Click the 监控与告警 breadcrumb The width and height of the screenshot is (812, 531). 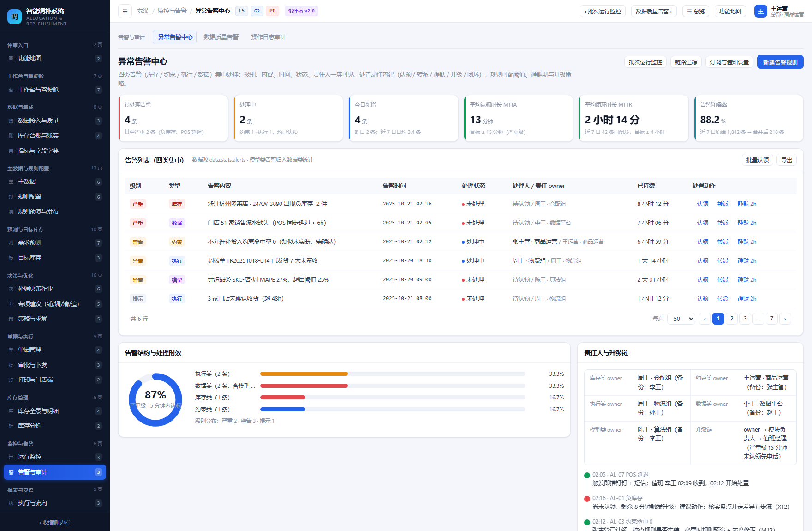172,11
